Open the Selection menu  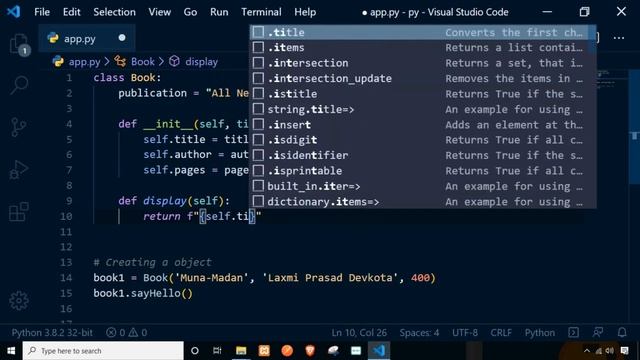point(114,12)
